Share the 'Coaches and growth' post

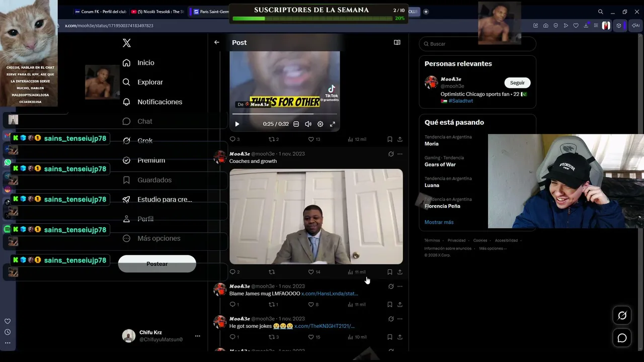[400, 272]
